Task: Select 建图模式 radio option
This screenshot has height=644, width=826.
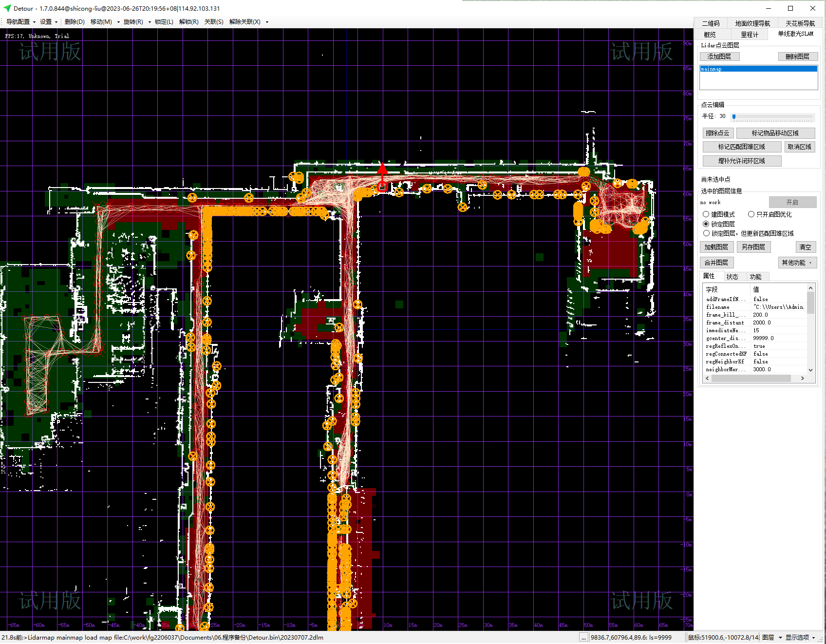Action: [x=706, y=214]
